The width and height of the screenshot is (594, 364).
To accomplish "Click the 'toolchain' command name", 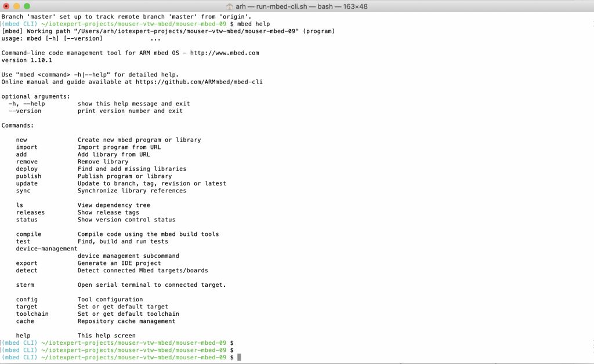I will (32, 314).
